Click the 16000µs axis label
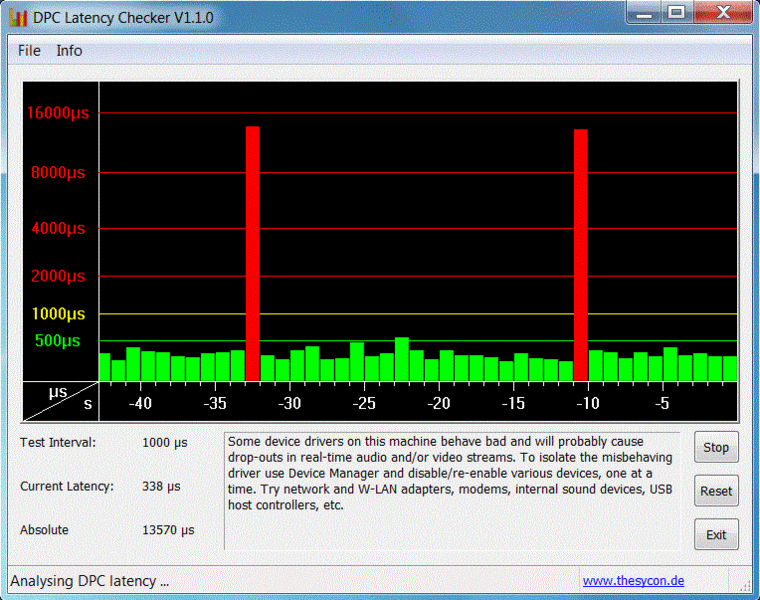The width and height of the screenshot is (760, 600). coord(58,113)
